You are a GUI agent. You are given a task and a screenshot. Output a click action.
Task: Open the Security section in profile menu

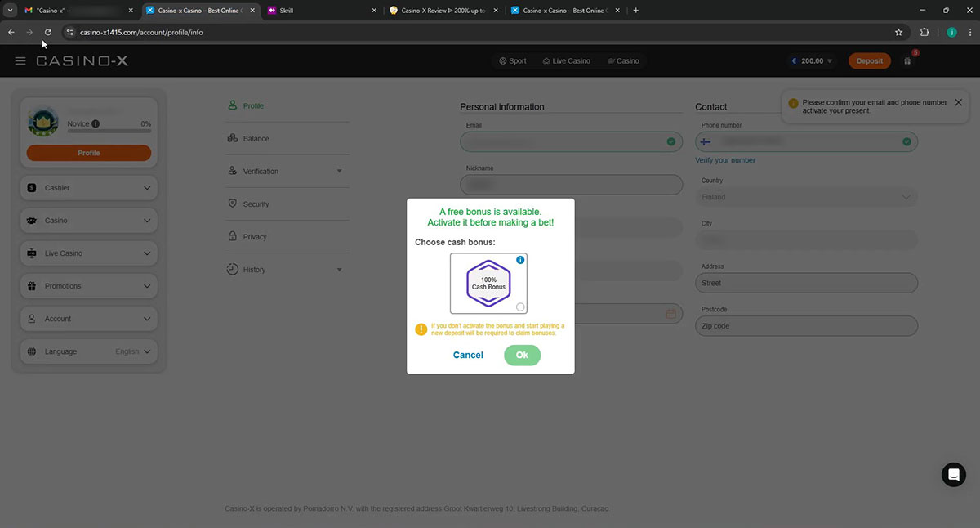coord(256,204)
